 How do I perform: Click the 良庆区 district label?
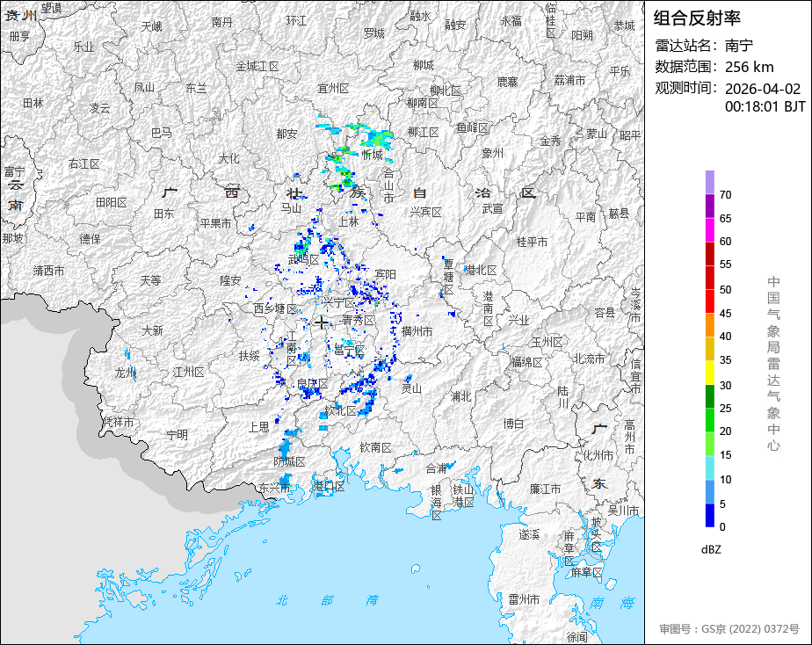pyautogui.click(x=312, y=384)
